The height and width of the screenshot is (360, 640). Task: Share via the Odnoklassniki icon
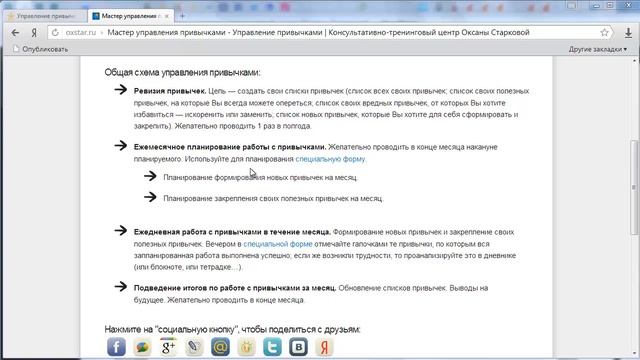click(x=247, y=347)
